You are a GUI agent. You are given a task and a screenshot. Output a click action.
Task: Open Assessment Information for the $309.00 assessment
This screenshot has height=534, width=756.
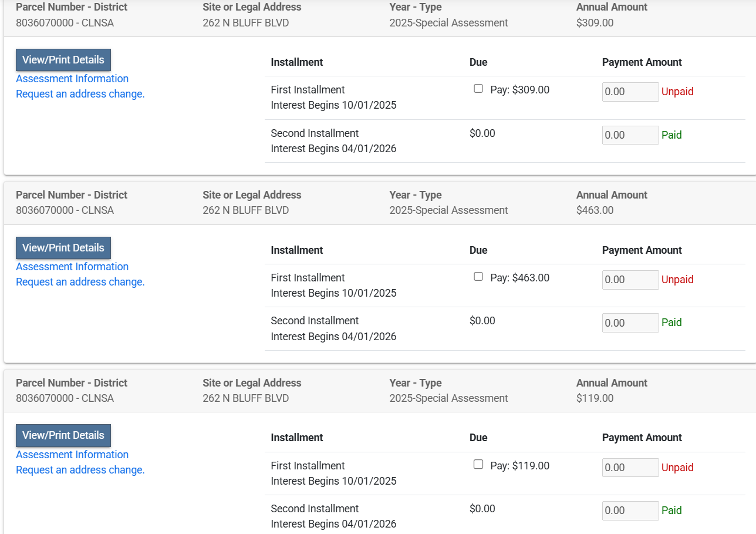72,79
